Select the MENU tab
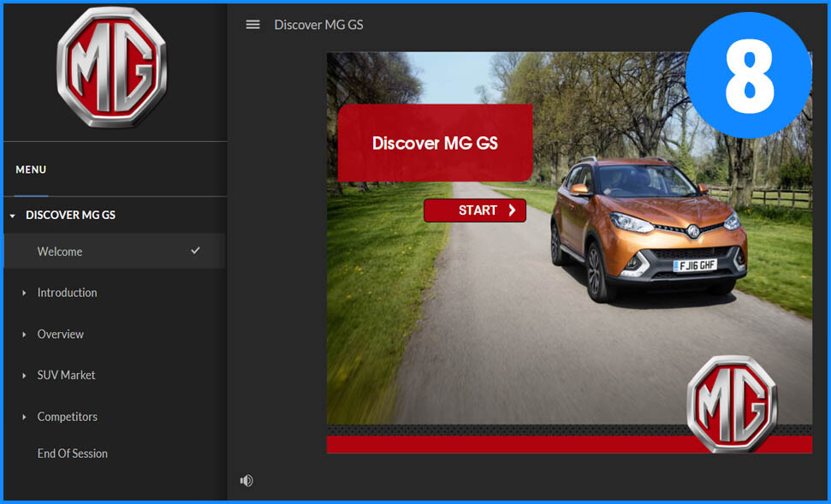The width and height of the screenshot is (831, 504). 31,169
